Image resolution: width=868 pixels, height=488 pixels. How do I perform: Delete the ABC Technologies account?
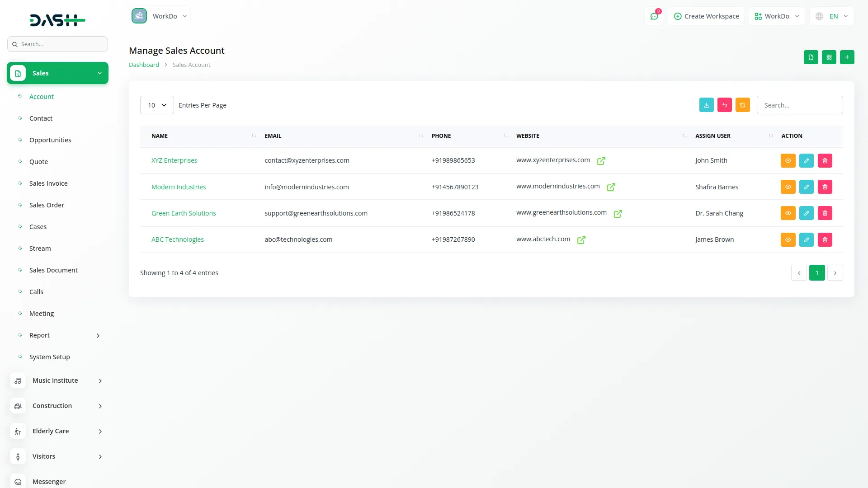click(825, 239)
